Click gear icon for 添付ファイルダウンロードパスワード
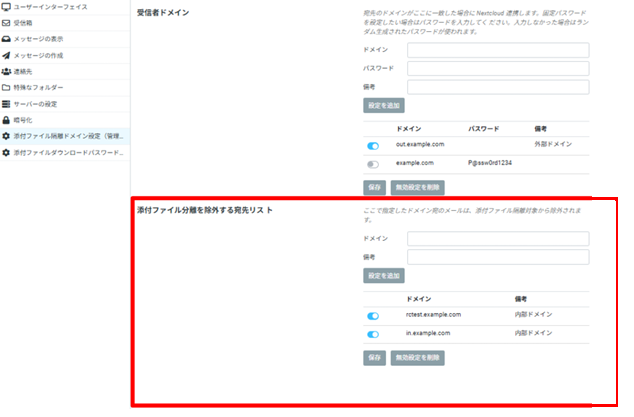Viewport: 634px width, 417px height. click(x=6, y=152)
